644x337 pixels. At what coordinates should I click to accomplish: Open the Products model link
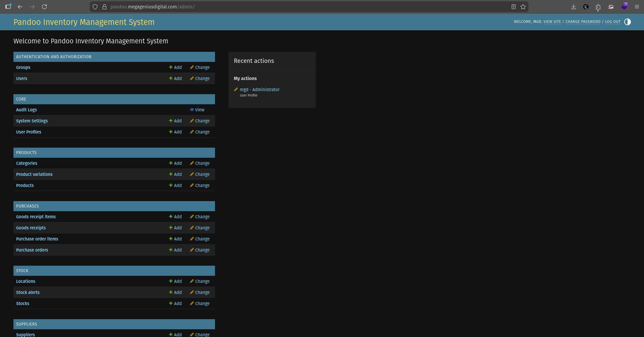(x=25, y=186)
